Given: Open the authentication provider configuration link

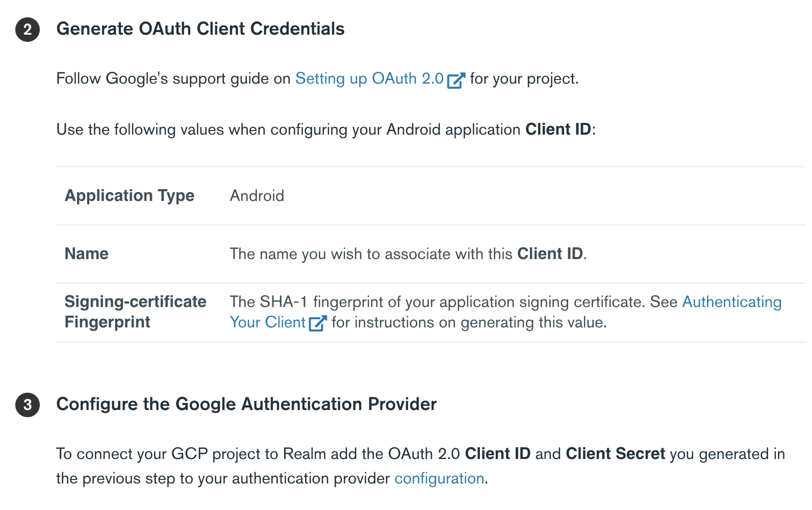Looking at the screenshot, I should click(x=439, y=478).
